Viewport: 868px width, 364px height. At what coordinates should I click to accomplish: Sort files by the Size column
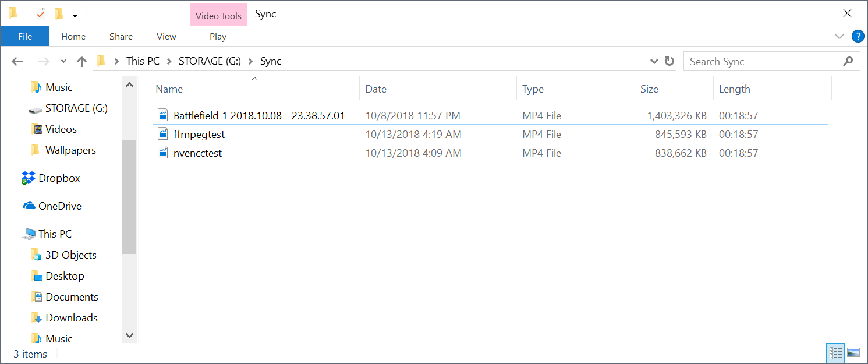tap(649, 89)
